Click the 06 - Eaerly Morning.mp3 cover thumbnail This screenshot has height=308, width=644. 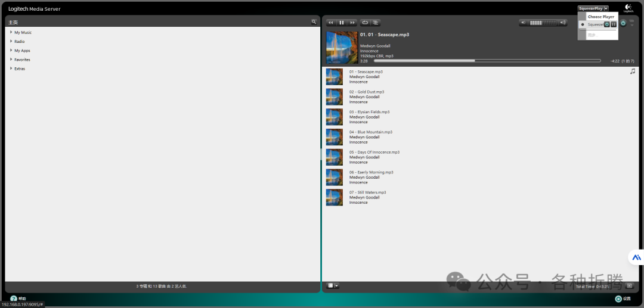click(x=335, y=177)
